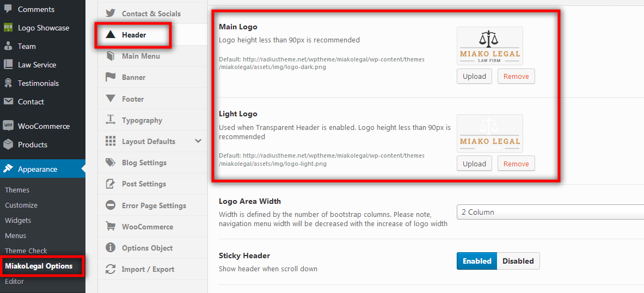Remove the Light Logo image
Viewport: 644px width, 293px height.
pos(516,164)
